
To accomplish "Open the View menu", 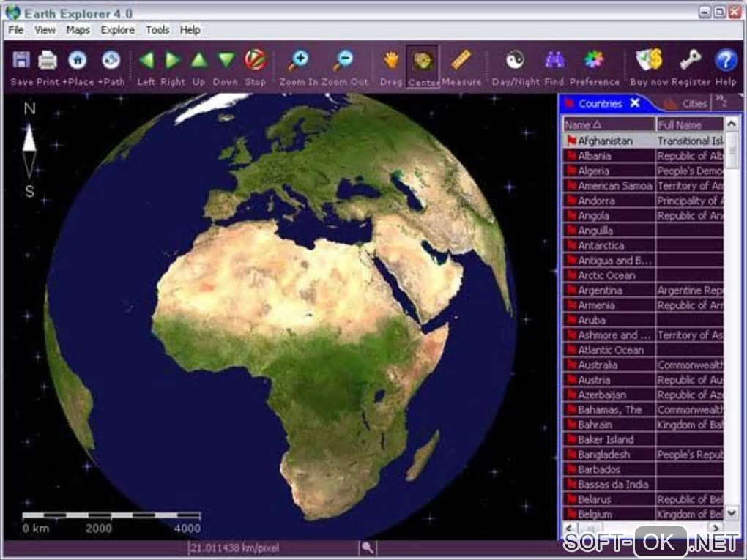I will tap(45, 30).
